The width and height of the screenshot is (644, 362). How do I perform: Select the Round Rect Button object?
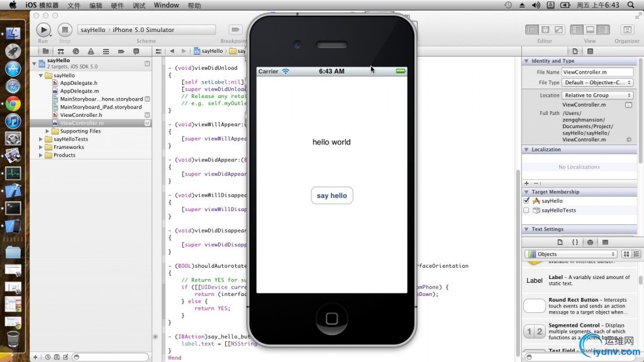pos(580,306)
